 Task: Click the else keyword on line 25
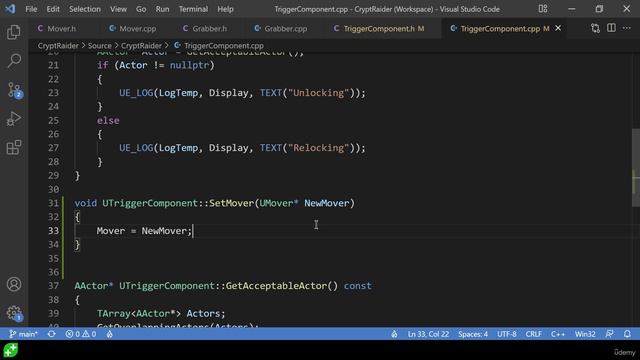108,120
